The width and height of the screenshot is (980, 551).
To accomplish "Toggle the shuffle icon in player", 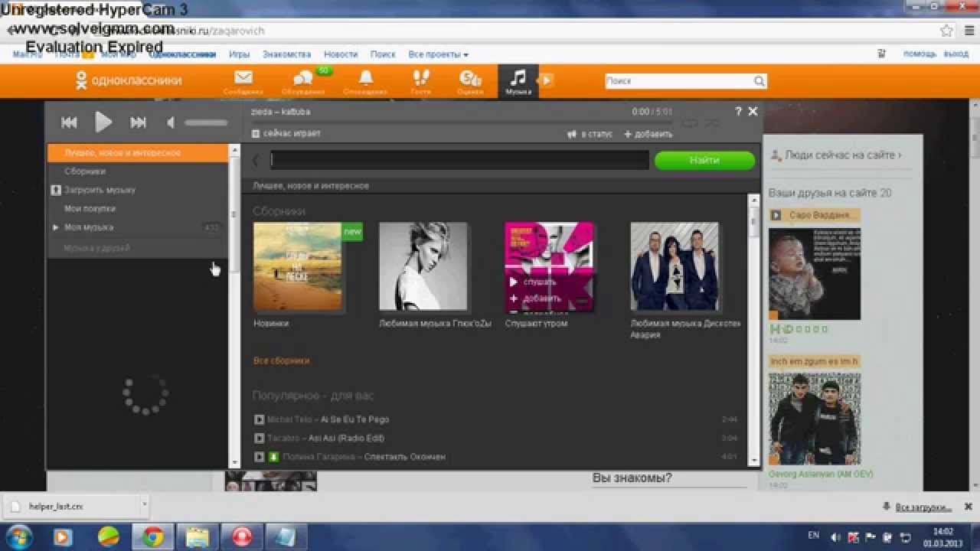I will coord(711,122).
